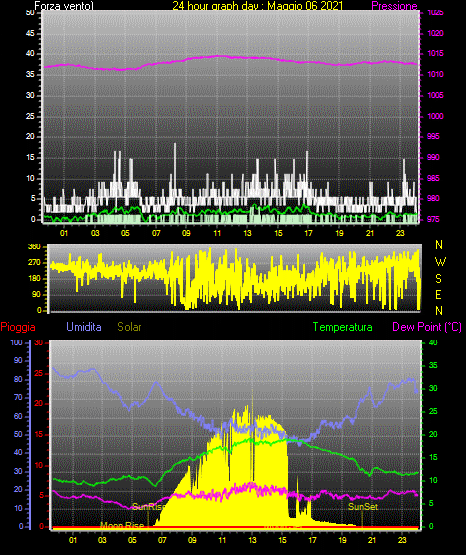Click the 'Moon Rise' marker label
This screenshot has height=555, width=466.
coord(122,526)
